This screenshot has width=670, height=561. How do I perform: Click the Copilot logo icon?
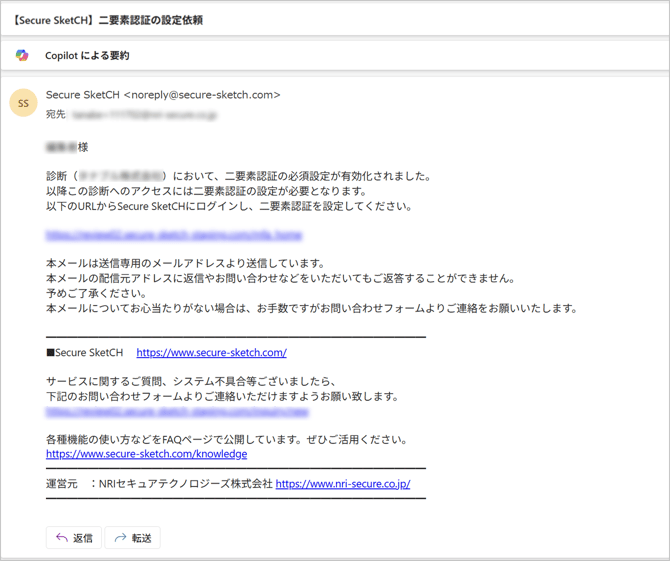pyautogui.click(x=22, y=55)
